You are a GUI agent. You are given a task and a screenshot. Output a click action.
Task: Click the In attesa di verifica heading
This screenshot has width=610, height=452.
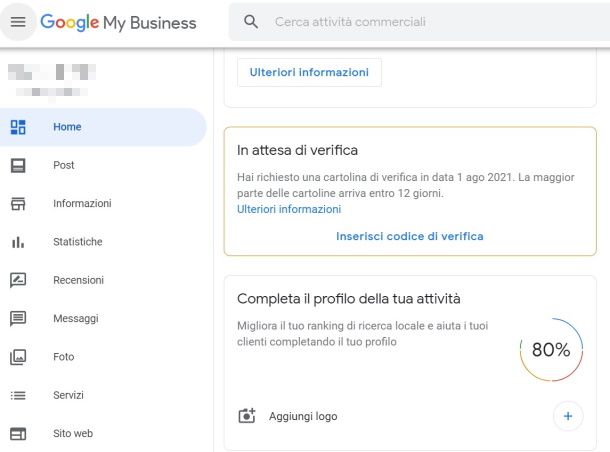(x=297, y=150)
